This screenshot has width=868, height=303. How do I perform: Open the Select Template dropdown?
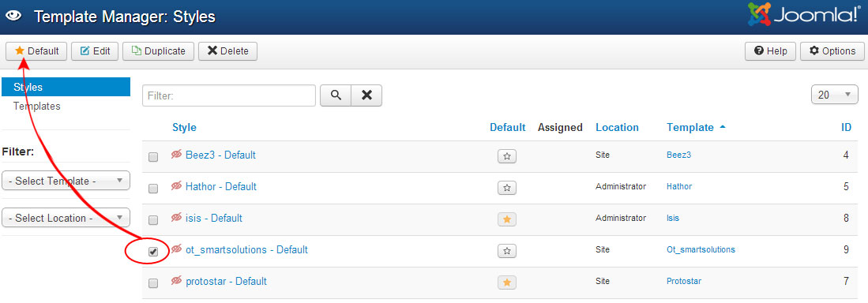point(66,180)
